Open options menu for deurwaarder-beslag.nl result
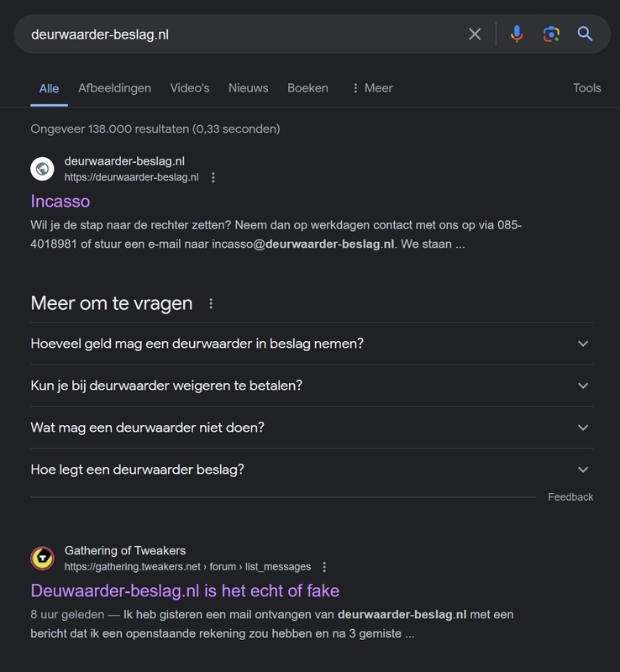The width and height of the screenshot is (620, 672). coord(213,177)
